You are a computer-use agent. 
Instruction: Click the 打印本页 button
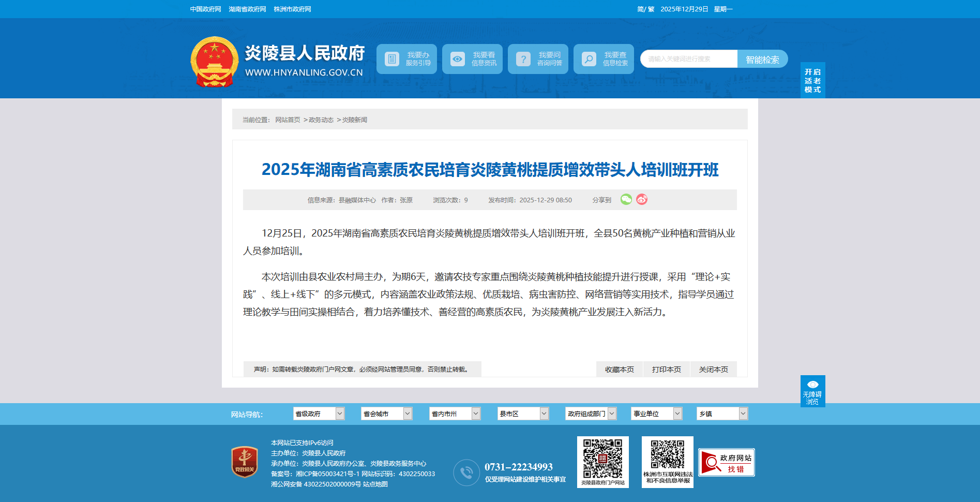[x=666, y=370]
